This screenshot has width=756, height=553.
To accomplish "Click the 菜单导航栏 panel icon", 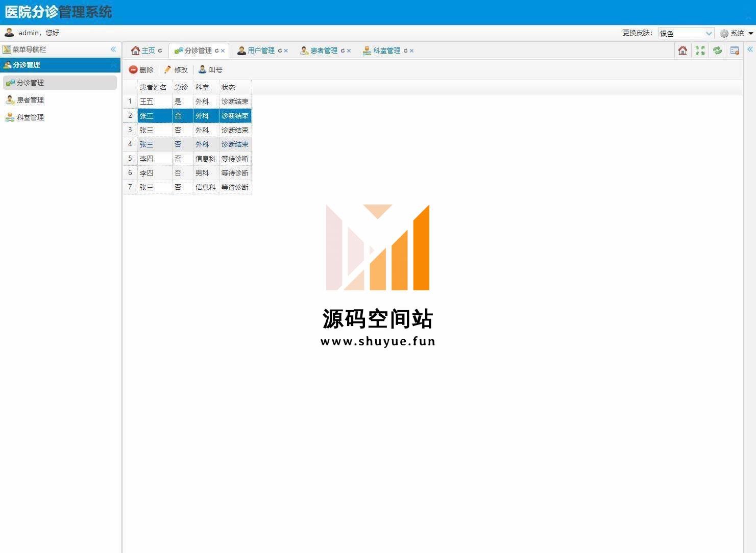I will 7,49.
